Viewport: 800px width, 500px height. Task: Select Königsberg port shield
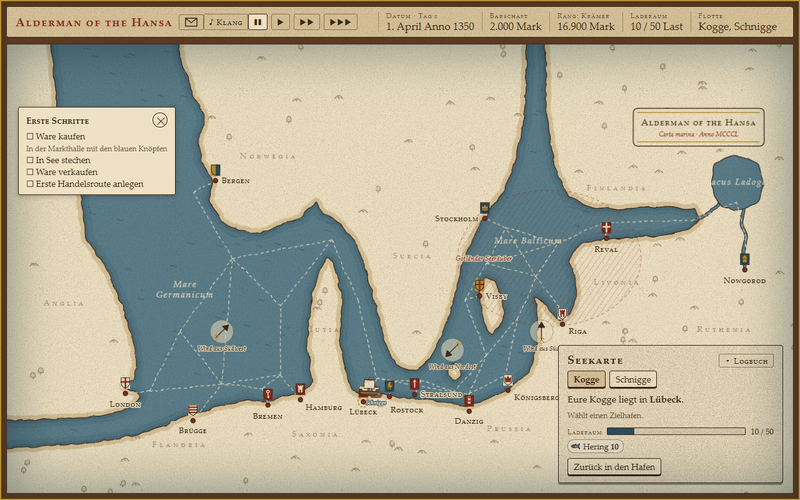(x=508, y=380)
